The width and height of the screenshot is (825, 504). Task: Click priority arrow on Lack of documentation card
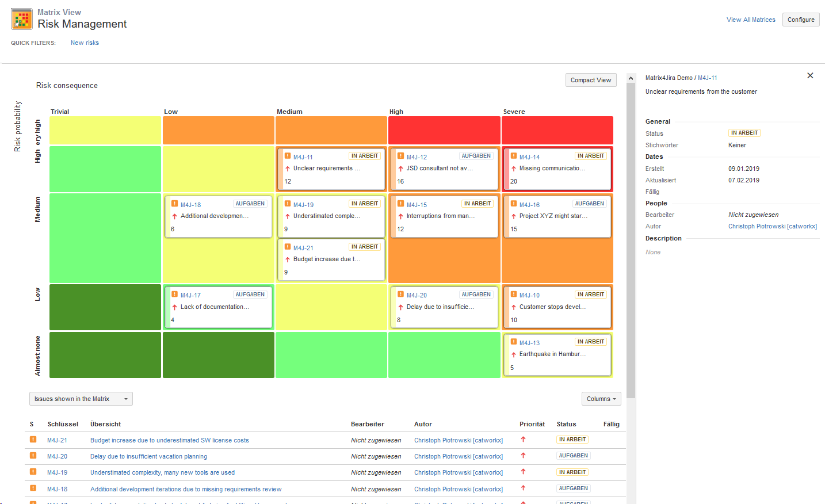(x=174, y=307)
